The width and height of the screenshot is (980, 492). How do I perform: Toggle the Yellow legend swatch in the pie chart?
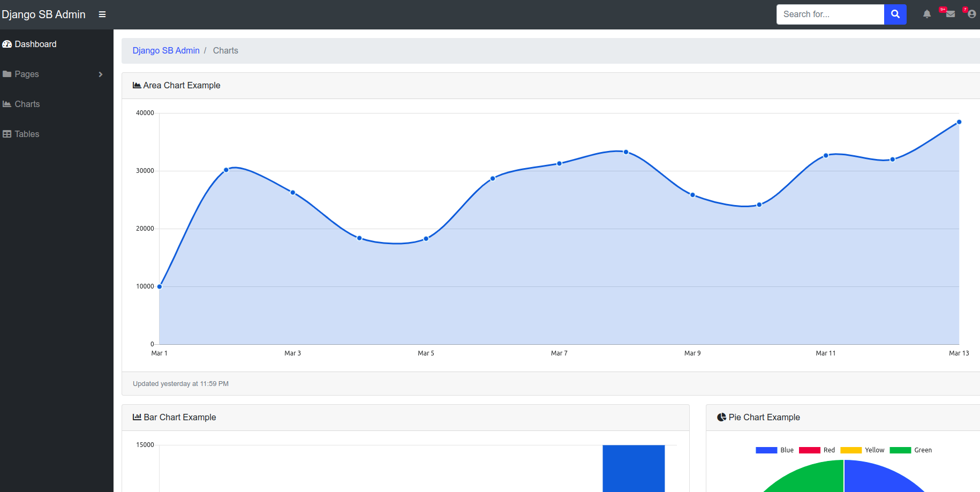point(851,450)
